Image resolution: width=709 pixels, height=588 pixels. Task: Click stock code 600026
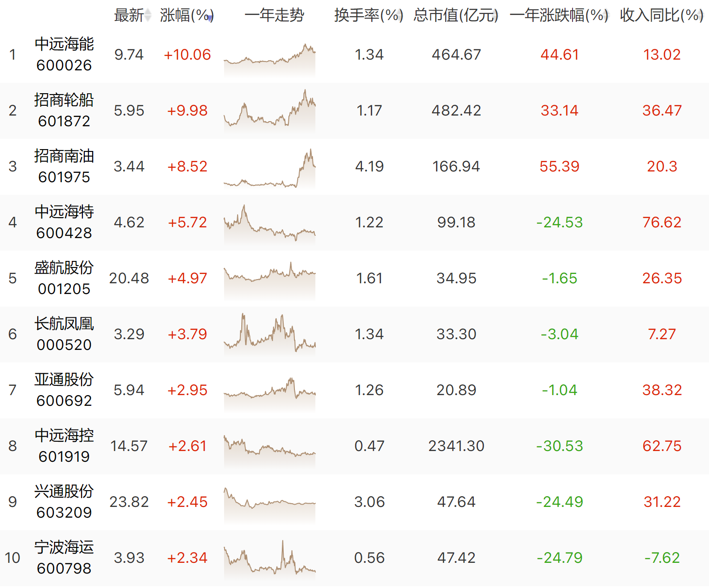pos(64,65)
